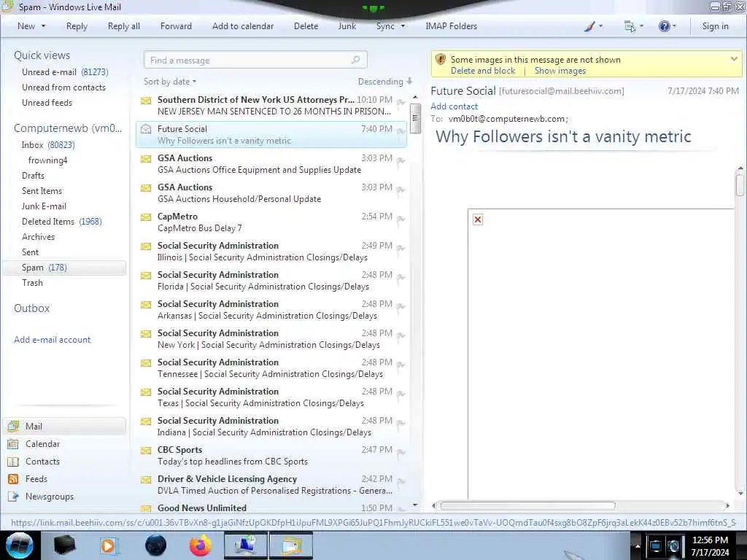Open the Sync dropdown arrow
747x560 pixels.
(403, 26)
